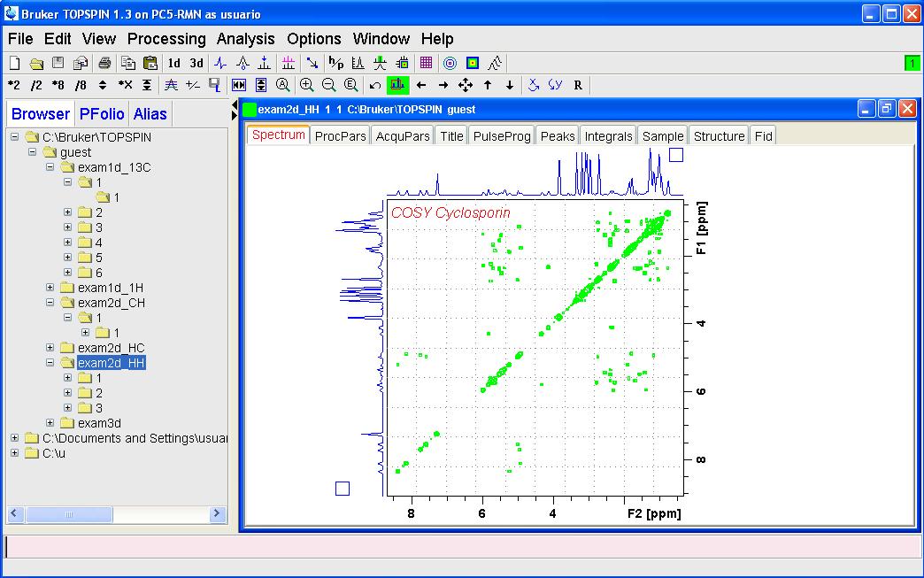Open the Fid tab
The image size is (924, 578).
(763, 136)
